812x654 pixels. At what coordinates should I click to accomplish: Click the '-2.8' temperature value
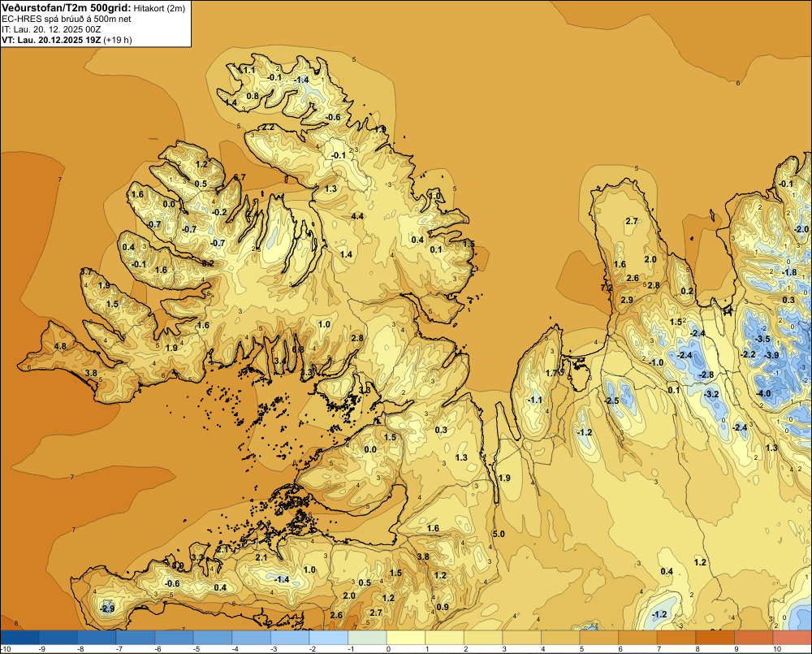[x=706, y=375]
